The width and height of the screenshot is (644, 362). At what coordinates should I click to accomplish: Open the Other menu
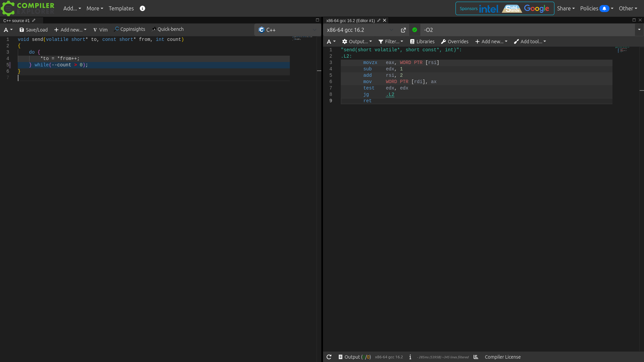point(628,8)
